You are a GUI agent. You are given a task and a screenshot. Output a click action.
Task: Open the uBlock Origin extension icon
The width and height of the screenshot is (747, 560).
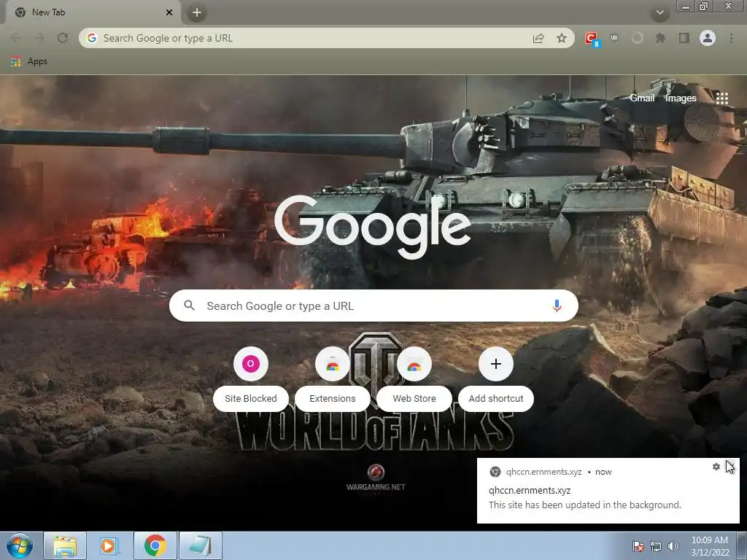(x=614, y=38)
